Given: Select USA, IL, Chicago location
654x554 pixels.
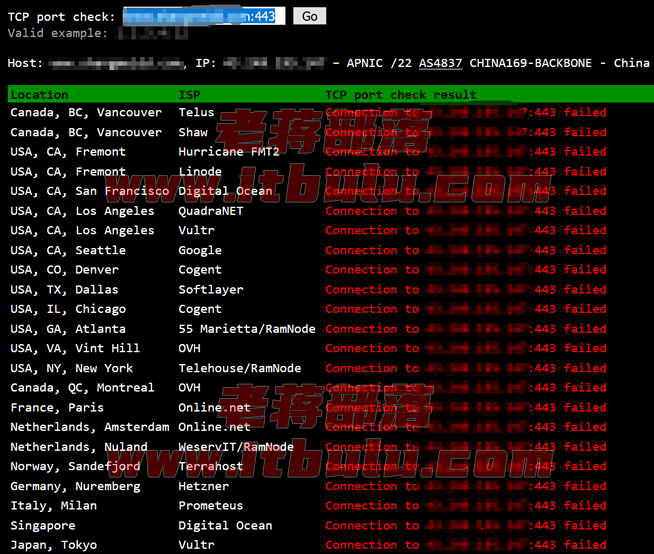Looking at the screenshot, I should tap(68, 309).
